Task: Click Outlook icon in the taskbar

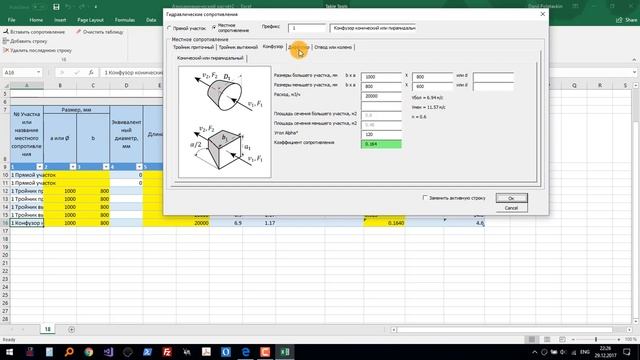Action: (226, 352)
